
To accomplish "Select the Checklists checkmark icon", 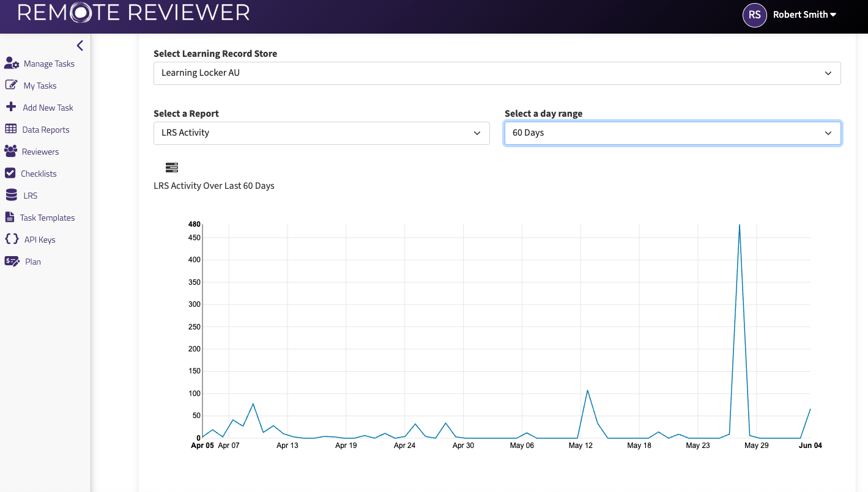I will 12,173.
